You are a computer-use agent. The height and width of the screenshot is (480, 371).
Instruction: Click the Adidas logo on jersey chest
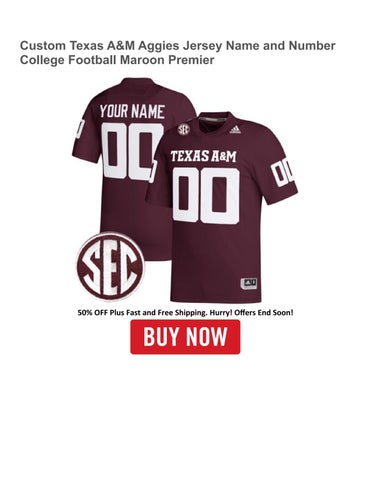pyautogui.click(x=235, y=129)
